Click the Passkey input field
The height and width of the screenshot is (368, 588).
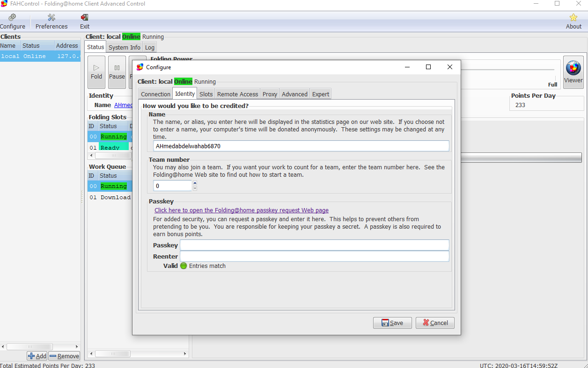click(x=315, y=245)
